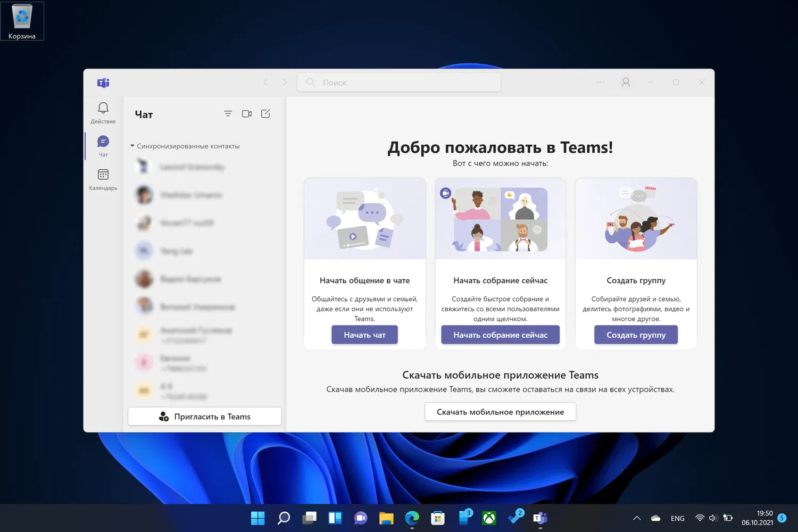Click Скачать мобильное приложение button
The height and width of the screenshot is (532, 798).
[x=500, y=412]
